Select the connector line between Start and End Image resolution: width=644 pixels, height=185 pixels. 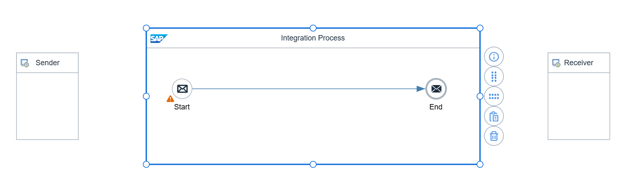305,89
